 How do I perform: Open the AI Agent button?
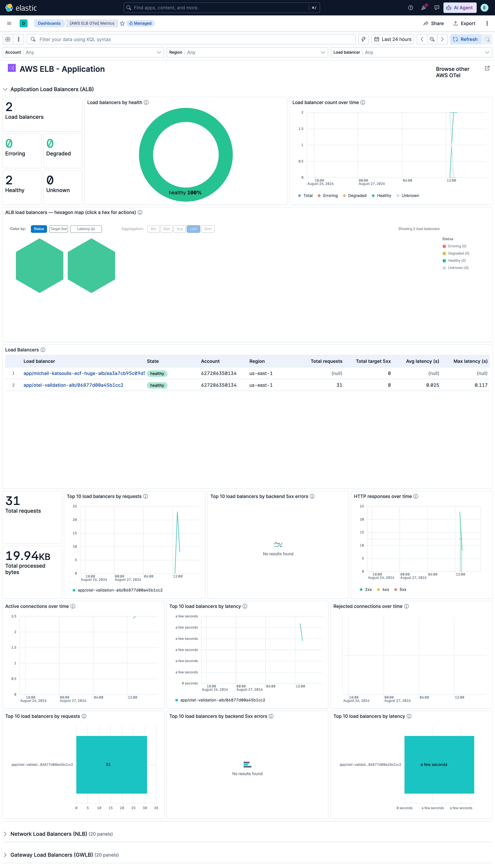pyautogui.click(x=460, y=8)
